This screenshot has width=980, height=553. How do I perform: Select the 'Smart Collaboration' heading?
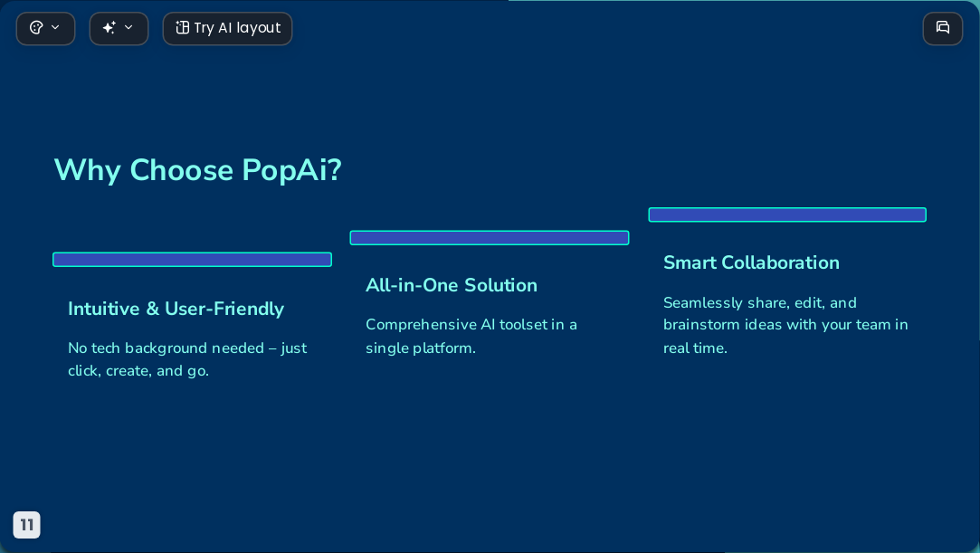pyautogui.click(x=751, y=262)
